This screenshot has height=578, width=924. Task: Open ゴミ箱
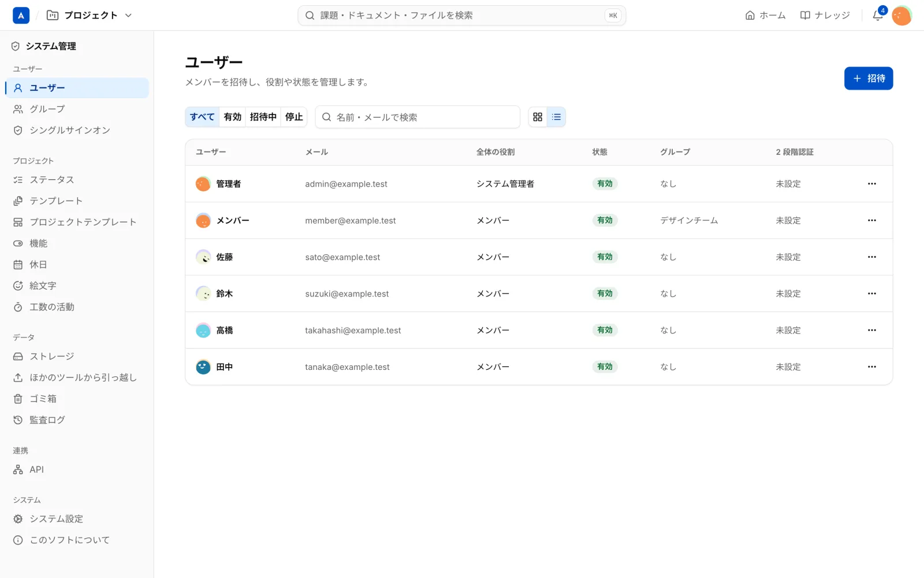[77, 399]
